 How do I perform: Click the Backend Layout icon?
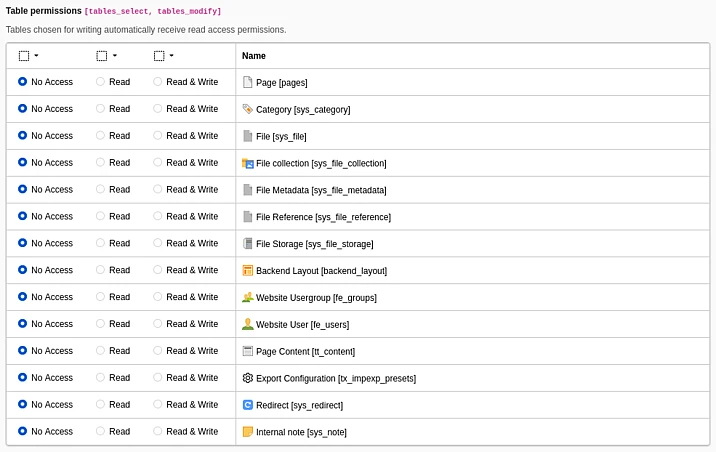click(248, 270)
